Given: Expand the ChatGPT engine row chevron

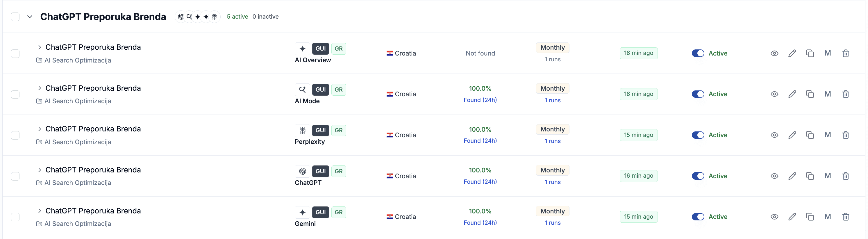Looking at the screenshot, I should pos(40,170).
